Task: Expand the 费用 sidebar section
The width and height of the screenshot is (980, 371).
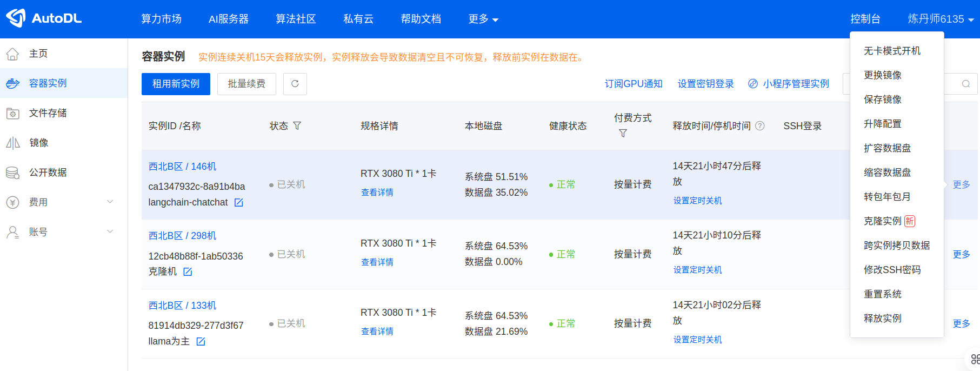Action: (x=110, y=202)
